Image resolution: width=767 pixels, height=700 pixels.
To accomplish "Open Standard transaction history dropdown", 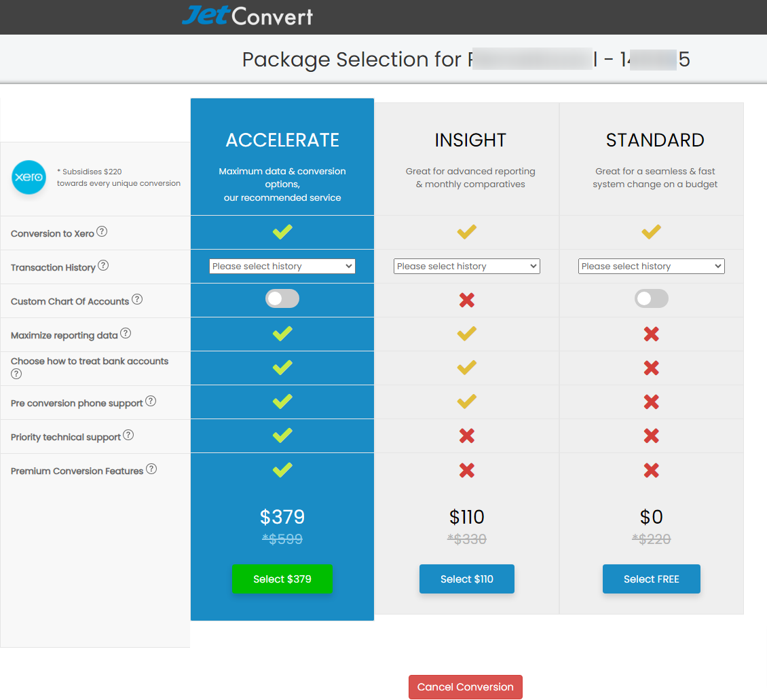I will pyautogui.click(x=651, y=266).
